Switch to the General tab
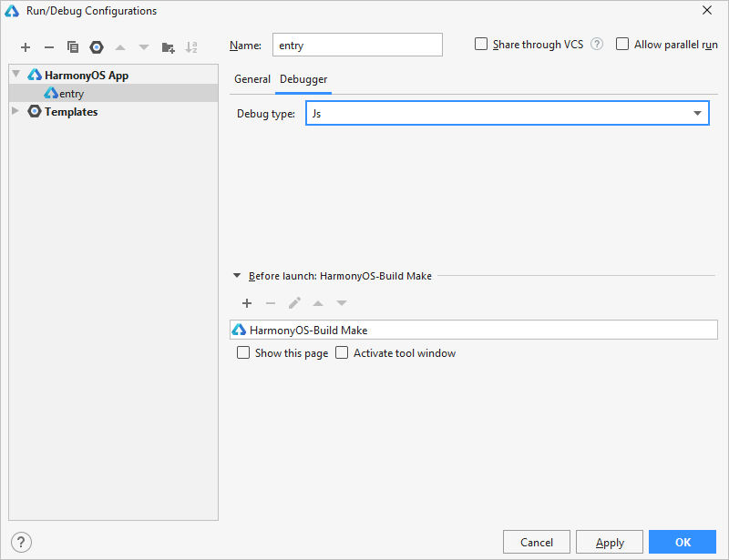This screenshot has height=560, width=729. pyautogui.click(x=252, y=79)
